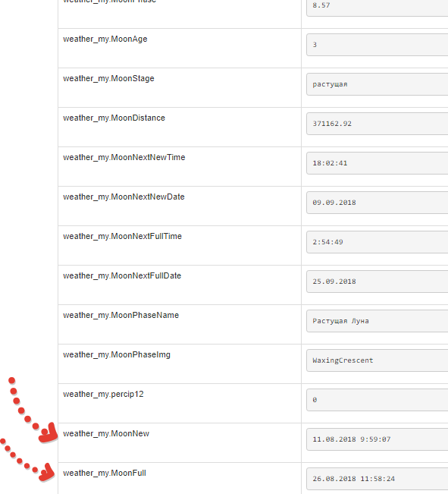Focus the MoonPhaseName field Растущая Луна
The height and width of the screenshot is (494, 448).
pos(378,321)
